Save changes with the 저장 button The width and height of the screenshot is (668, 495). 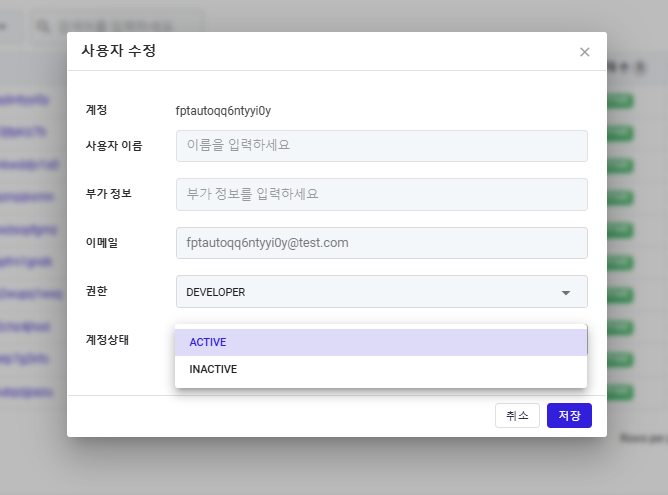(x=569, y=415)
